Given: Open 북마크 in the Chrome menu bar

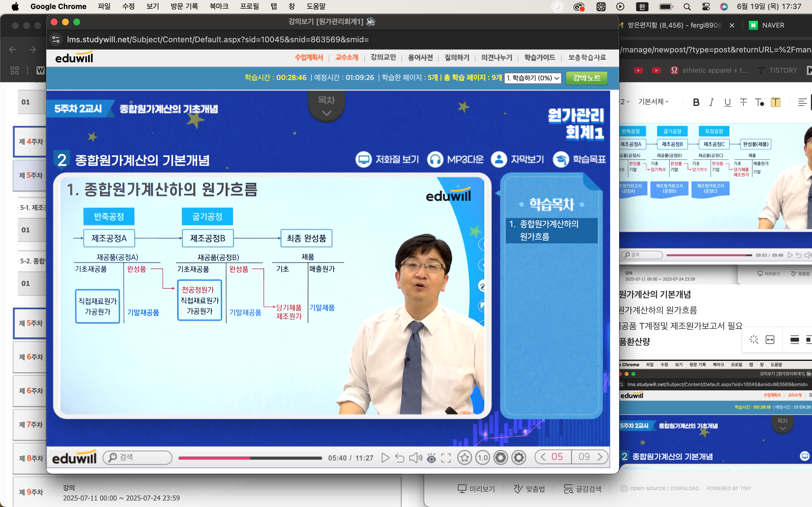Looking at the screenshot, I should [219, 6].
